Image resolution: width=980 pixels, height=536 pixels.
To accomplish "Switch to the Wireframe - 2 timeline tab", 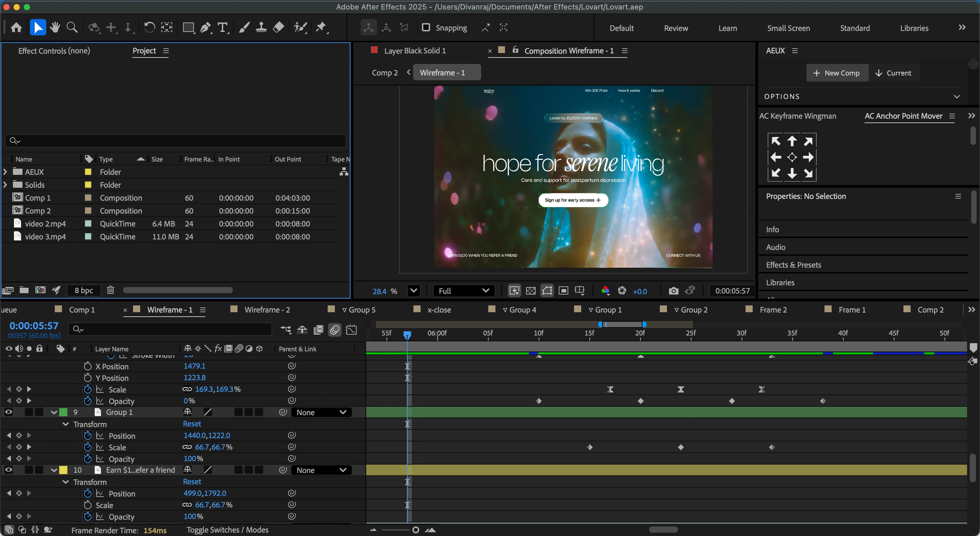I will click(267, 310).
